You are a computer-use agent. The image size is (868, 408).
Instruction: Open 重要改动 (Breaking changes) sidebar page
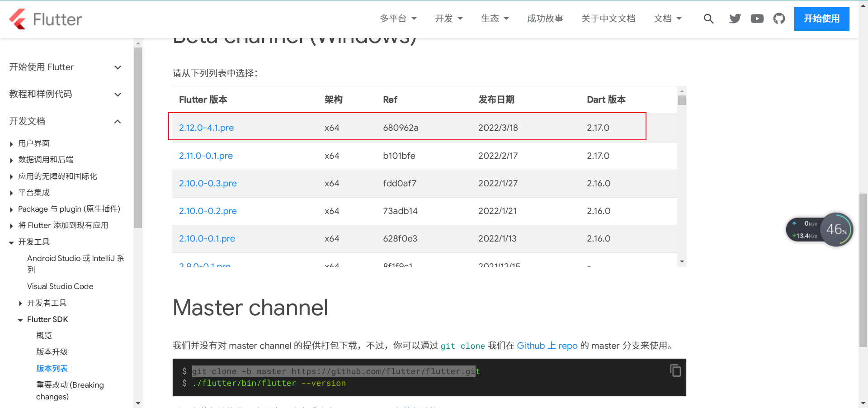tap(70, 390)
